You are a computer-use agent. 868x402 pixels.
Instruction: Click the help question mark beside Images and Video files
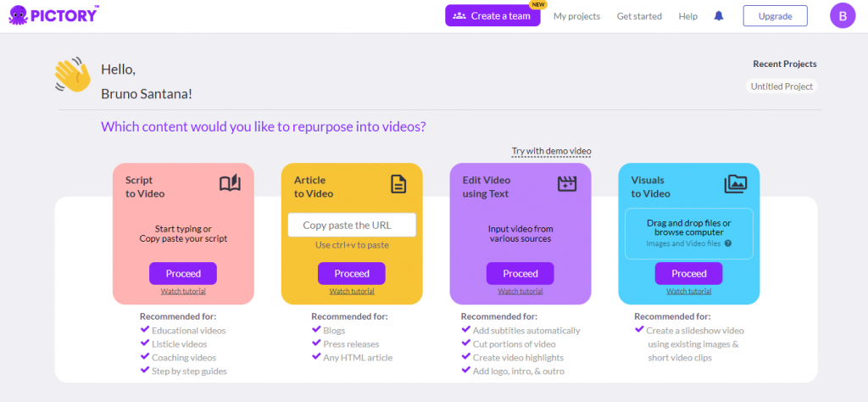coord(727,243)
